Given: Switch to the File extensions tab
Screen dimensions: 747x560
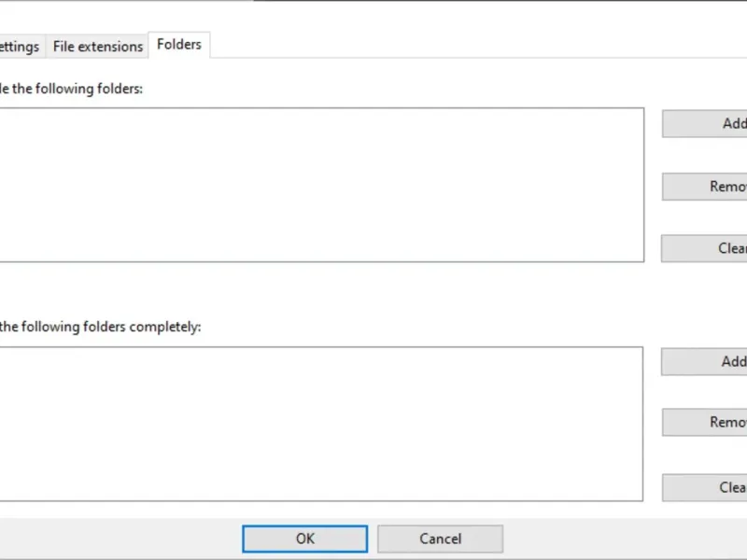Looking at the screenshot, I should pos(97,46).
